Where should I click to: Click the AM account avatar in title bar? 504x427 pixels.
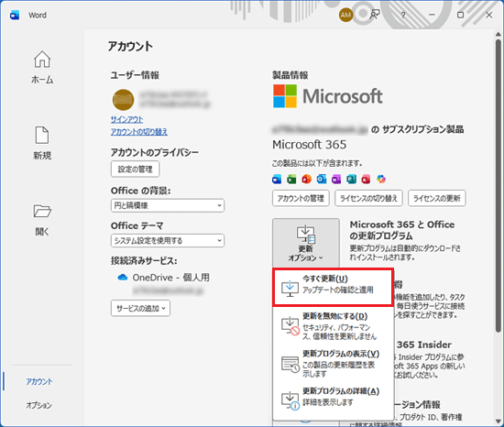(x=345, y=15)
